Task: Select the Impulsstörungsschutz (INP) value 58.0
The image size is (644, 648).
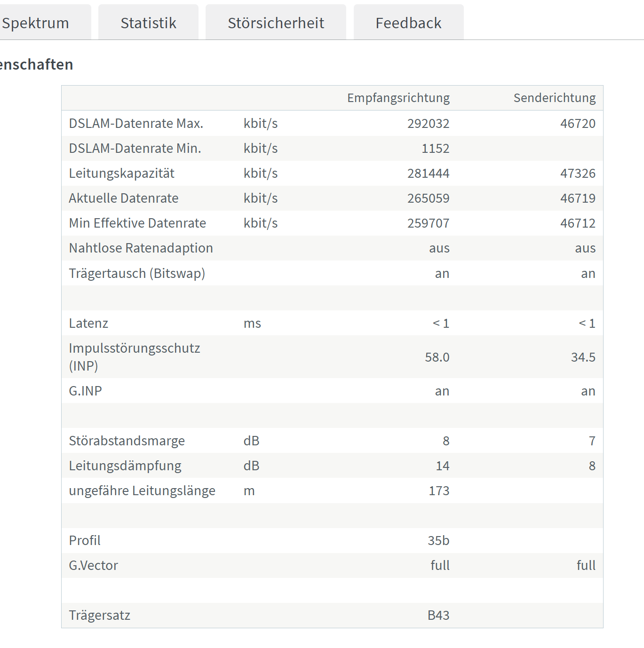Action: (437, 357)
